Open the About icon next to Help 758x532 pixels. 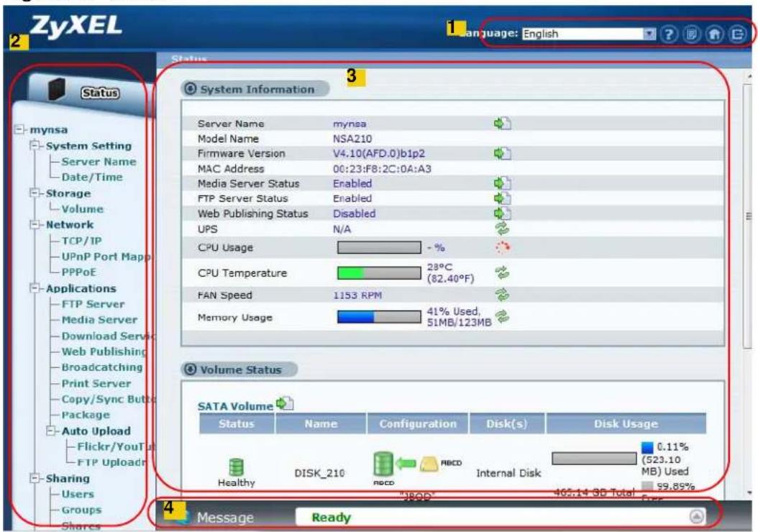tap(692, 34)
